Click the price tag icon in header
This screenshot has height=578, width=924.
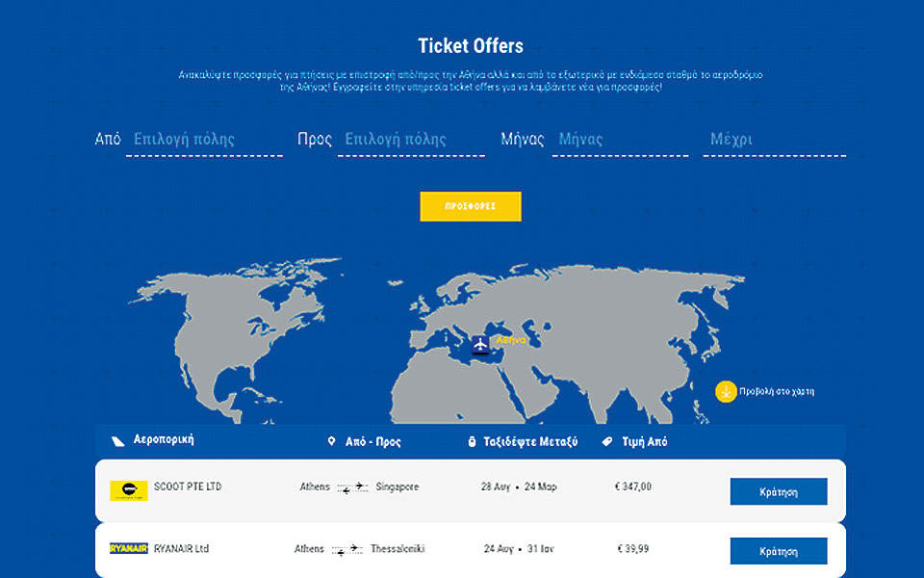(x=607, y=442)
